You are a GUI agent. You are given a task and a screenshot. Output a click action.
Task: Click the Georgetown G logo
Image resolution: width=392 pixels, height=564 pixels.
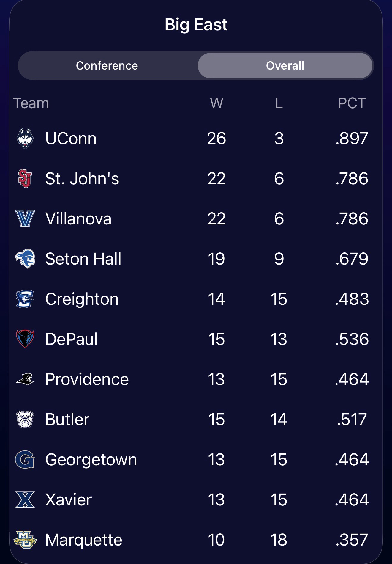click(25, 459)
